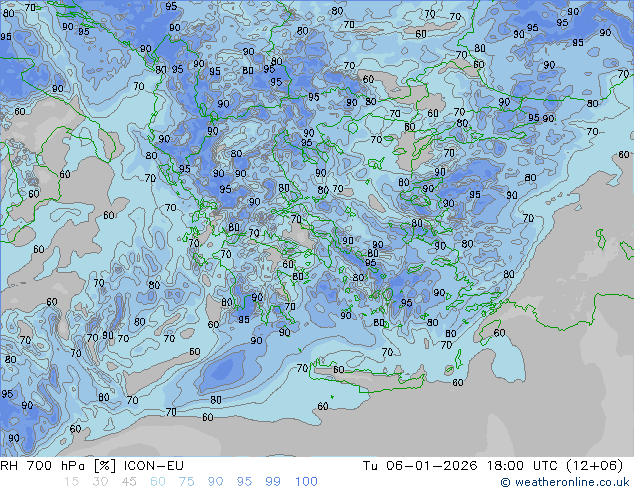Click the legend value 99
This screenshot has height=490, width=634.
pyautogui.click(x=273, y=482)
